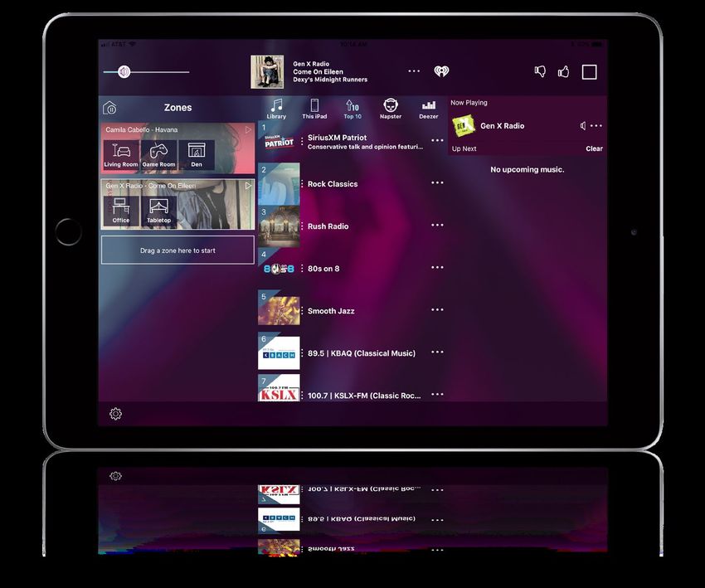Select the This iPad source
This screenshot has width=705, height=588.
pos(314,109)
